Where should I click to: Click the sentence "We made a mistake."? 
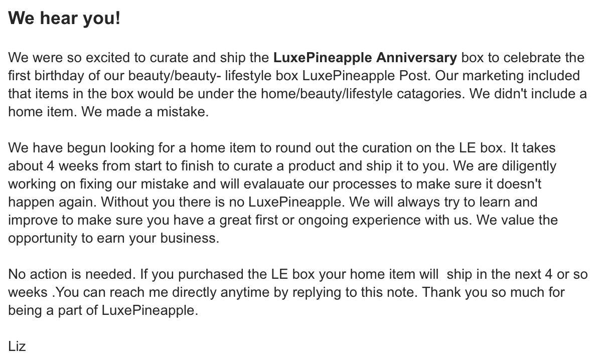point(145,112)
